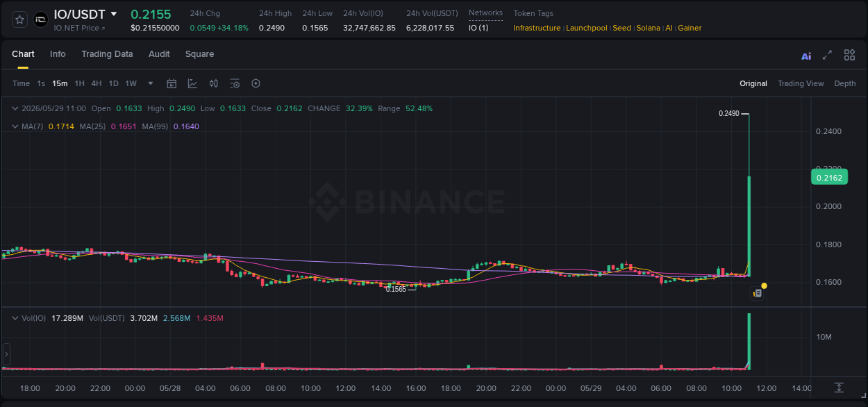Click the auto-fit price scale icon

(x=839, y=387)
